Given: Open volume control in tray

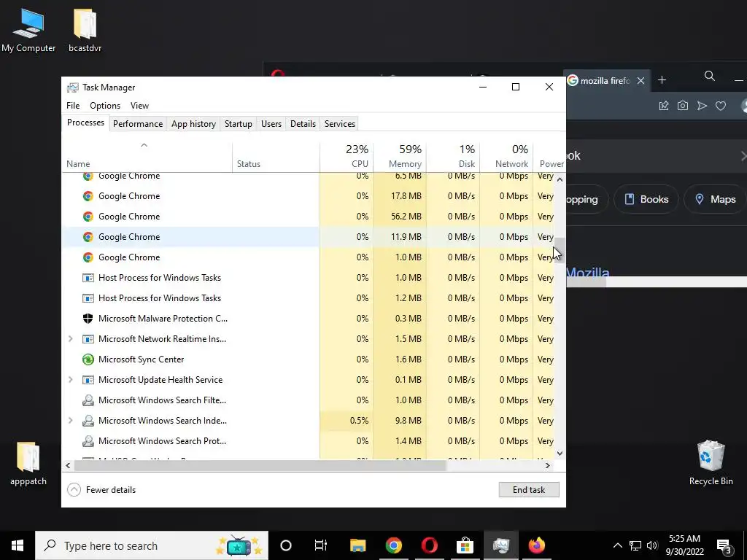Looking at the screenshot, I should (x=652, y=545).
